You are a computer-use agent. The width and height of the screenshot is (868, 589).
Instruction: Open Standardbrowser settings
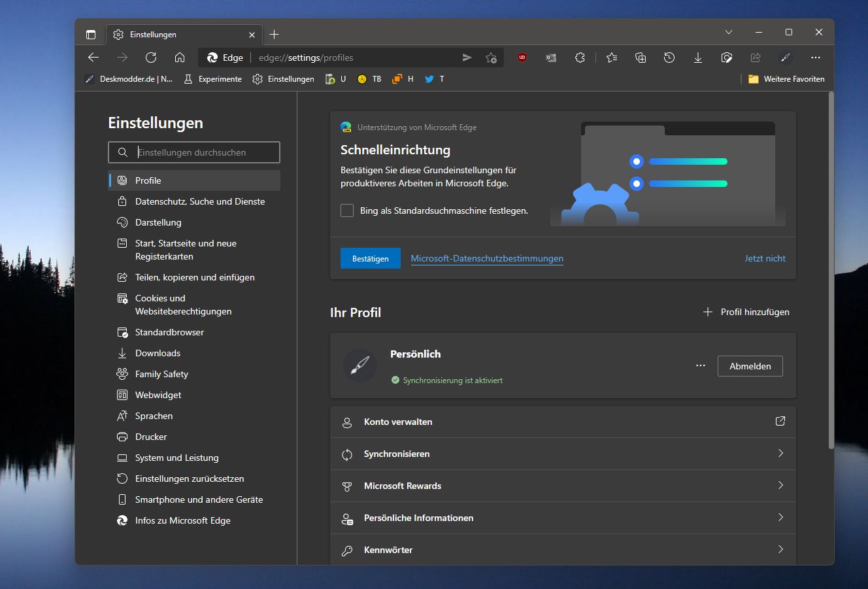194,332
